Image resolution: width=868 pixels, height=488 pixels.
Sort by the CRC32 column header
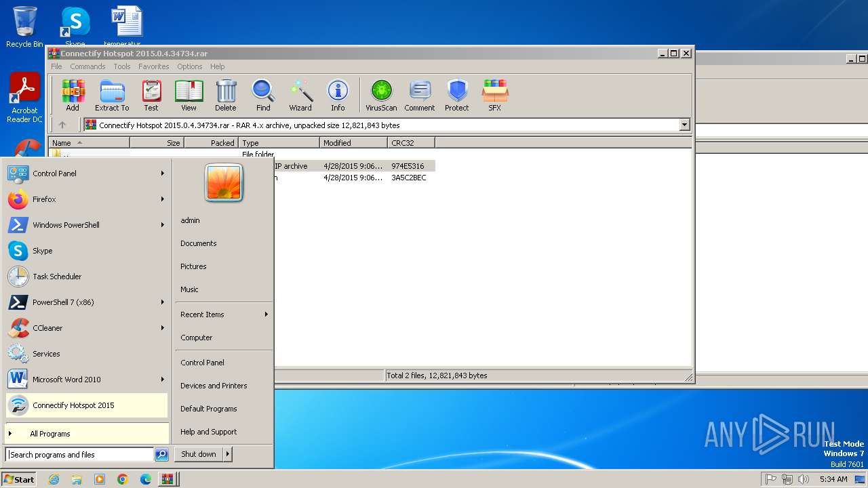click(x=411, y=143)
